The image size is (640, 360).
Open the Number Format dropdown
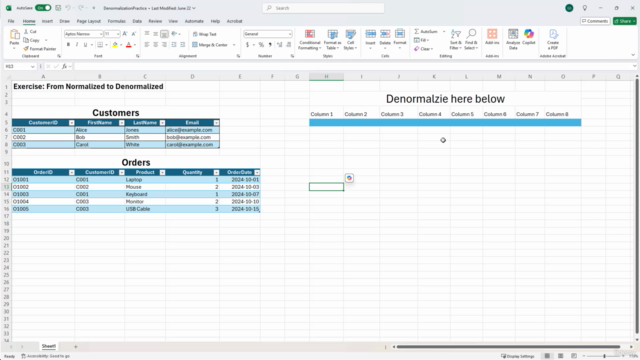coord(290,34)
